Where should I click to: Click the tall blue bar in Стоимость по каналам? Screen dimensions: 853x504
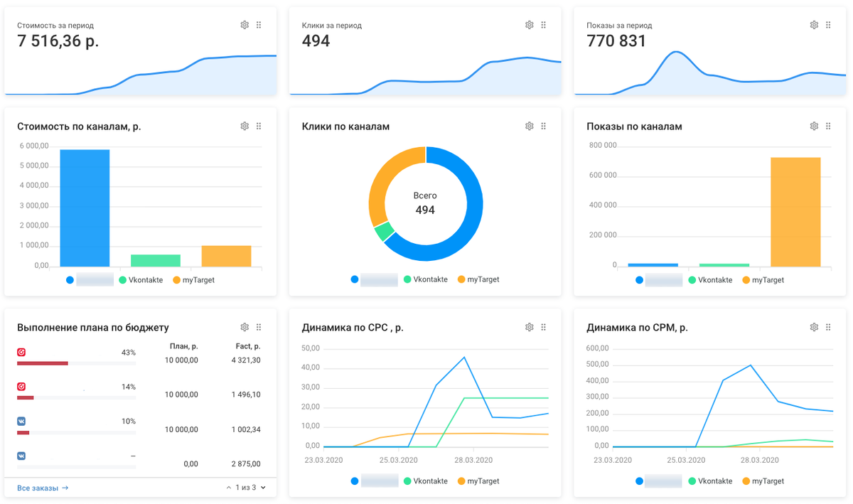pos(85,208)
